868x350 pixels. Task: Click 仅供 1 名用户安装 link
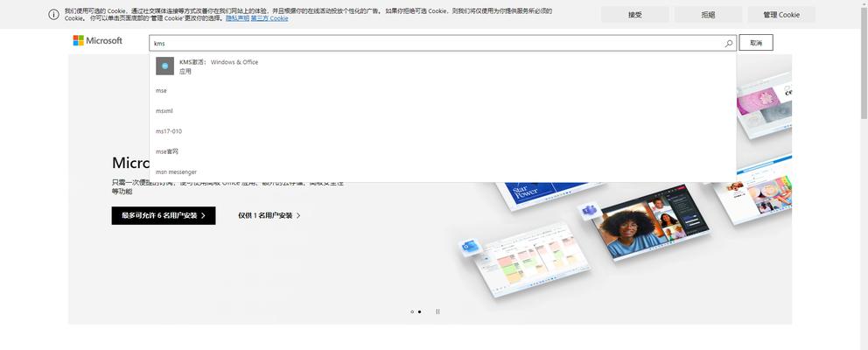[x=269, y=215]
